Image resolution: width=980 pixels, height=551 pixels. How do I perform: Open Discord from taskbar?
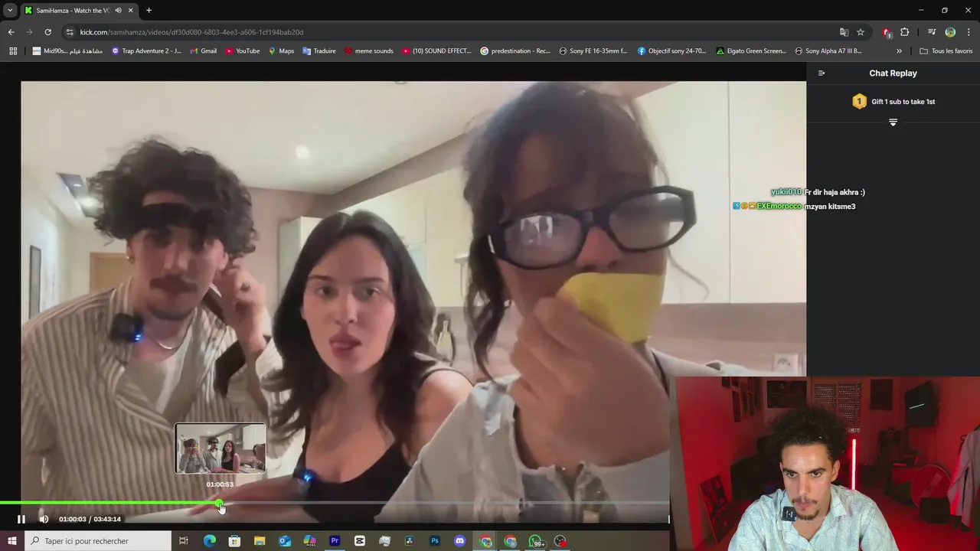coord(460,541)
